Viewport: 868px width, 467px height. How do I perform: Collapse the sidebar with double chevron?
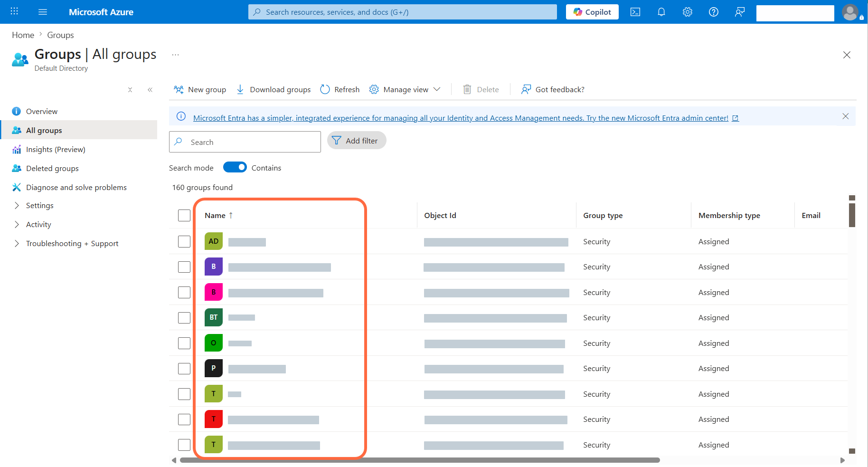point(150,90)
